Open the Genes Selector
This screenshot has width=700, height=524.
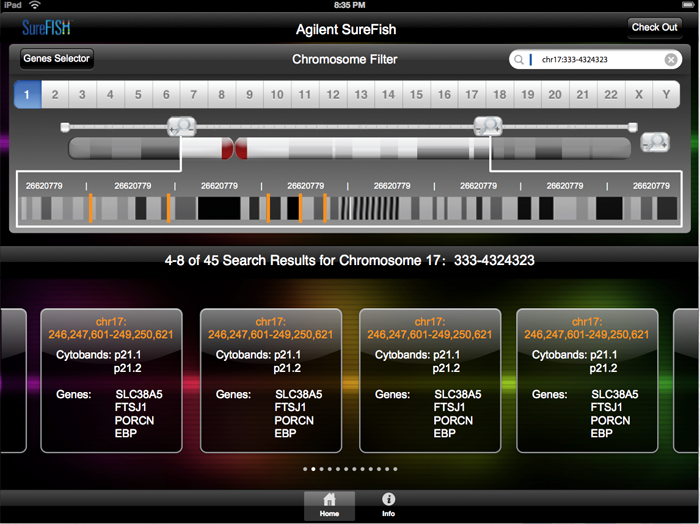tap(57, 58)
